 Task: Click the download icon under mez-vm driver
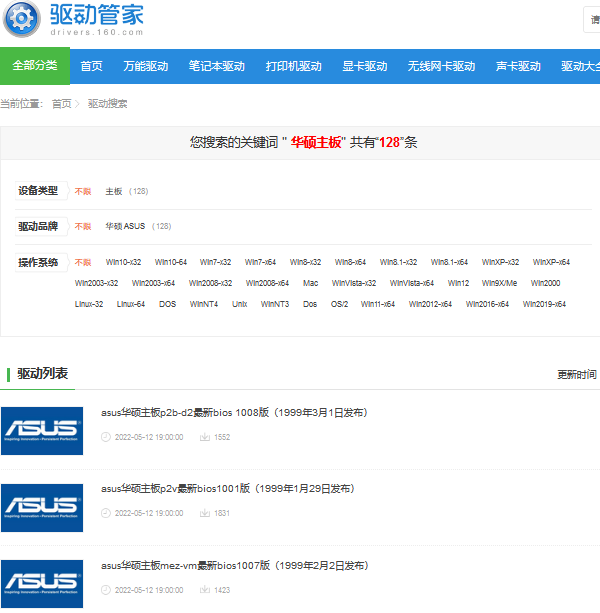(x=204, y=590)
